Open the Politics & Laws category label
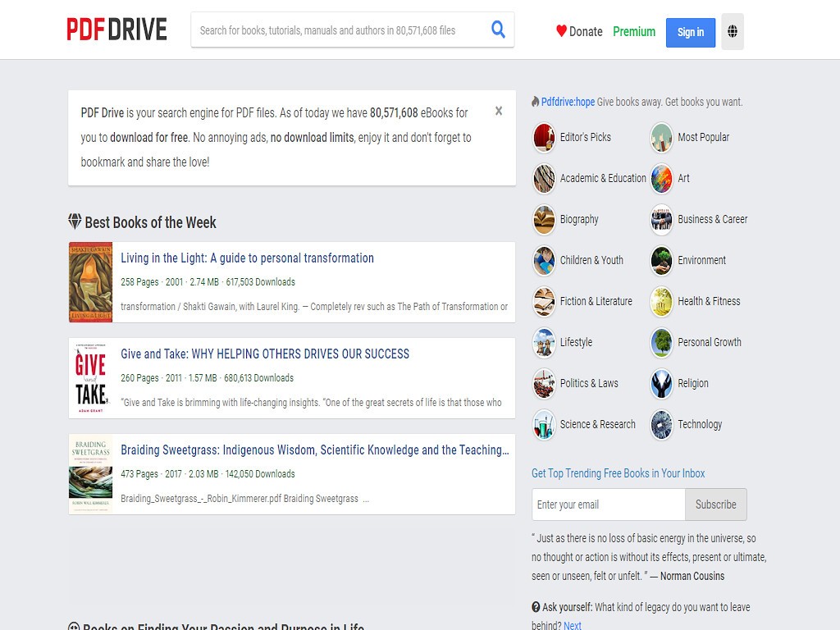Viewport: 840px width, 630px height. [589, 384]
